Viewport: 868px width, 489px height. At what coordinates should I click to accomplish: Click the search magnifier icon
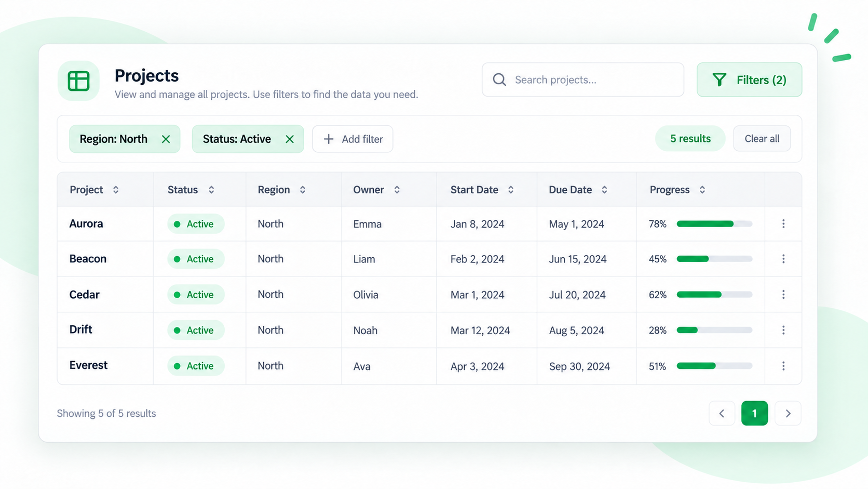[499, 80]
